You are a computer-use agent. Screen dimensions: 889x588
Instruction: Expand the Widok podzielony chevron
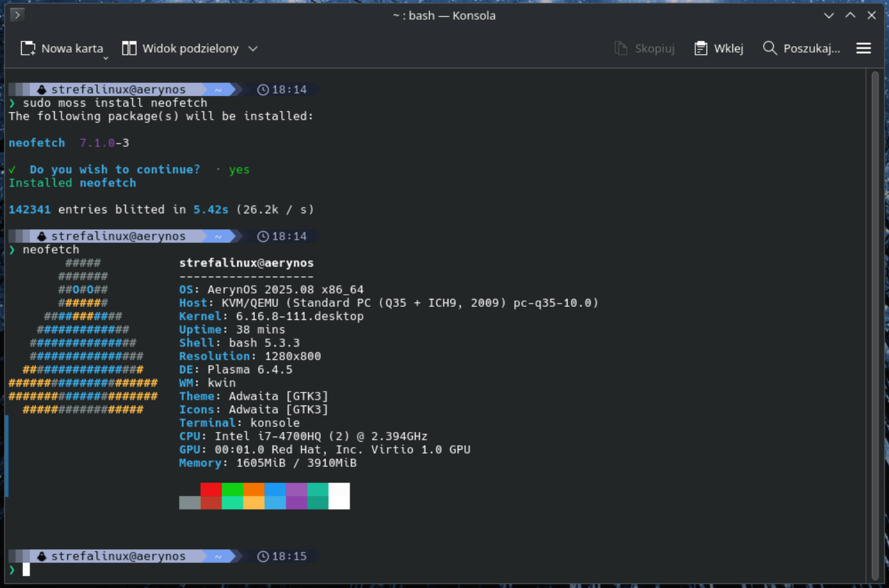[253, 48]
